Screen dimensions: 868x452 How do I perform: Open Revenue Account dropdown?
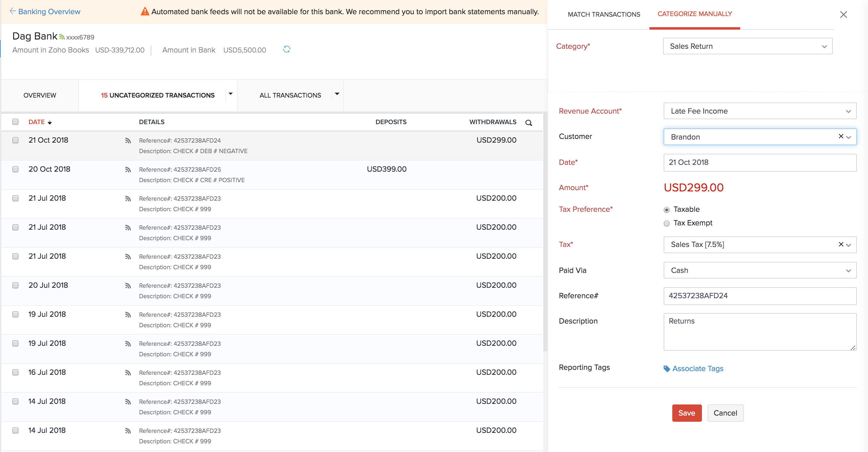[759, 111]
